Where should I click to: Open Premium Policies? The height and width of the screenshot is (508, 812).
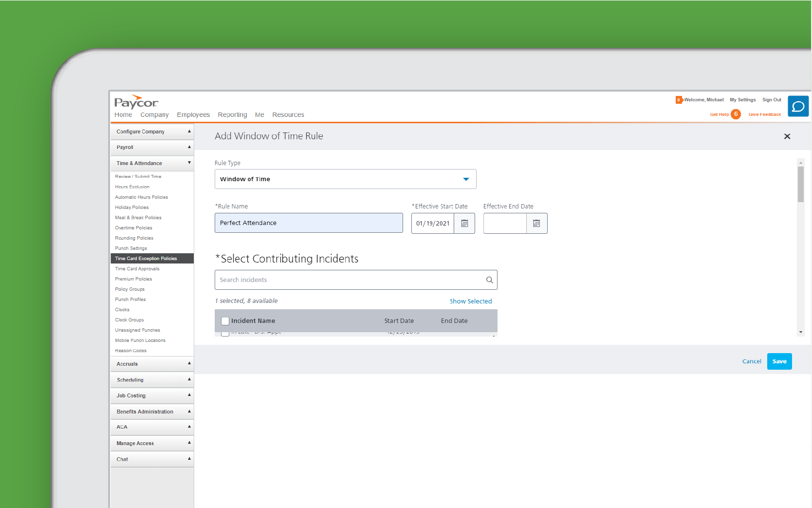point(133,279)
